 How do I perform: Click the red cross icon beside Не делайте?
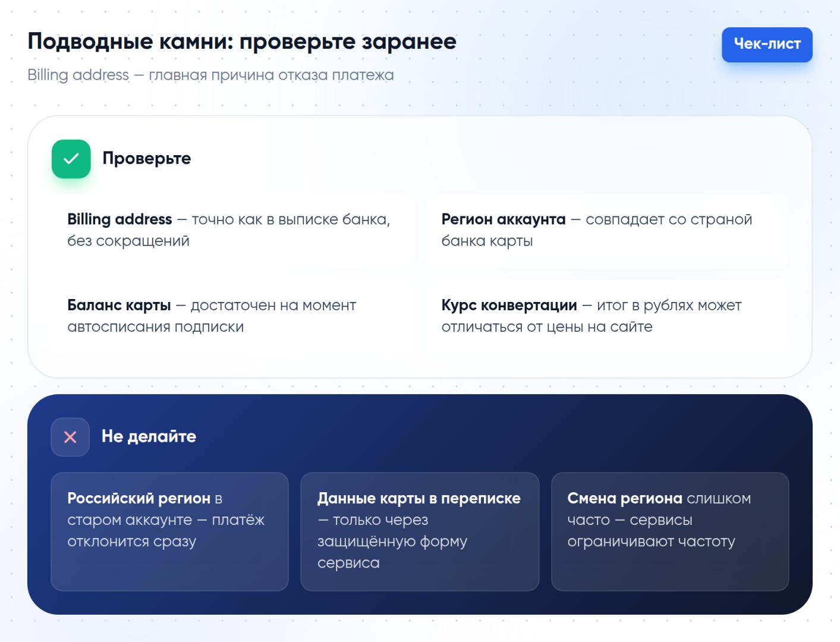click(70, 437)
